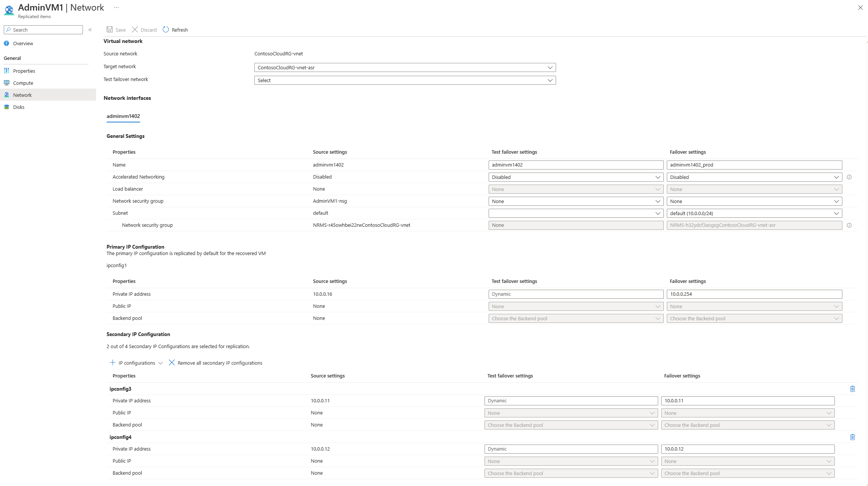
Task: Click the Refresh toolbar icon
Action: tap(166, 29)
